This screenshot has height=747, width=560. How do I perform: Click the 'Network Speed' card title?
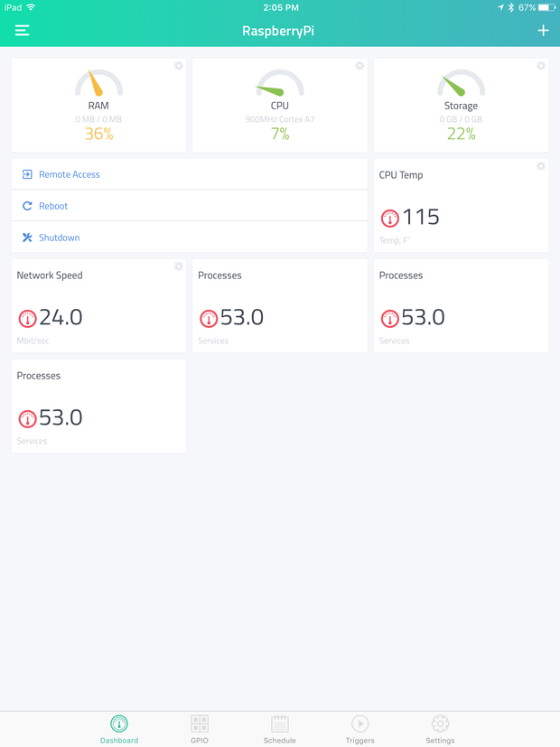coord(50,275)
